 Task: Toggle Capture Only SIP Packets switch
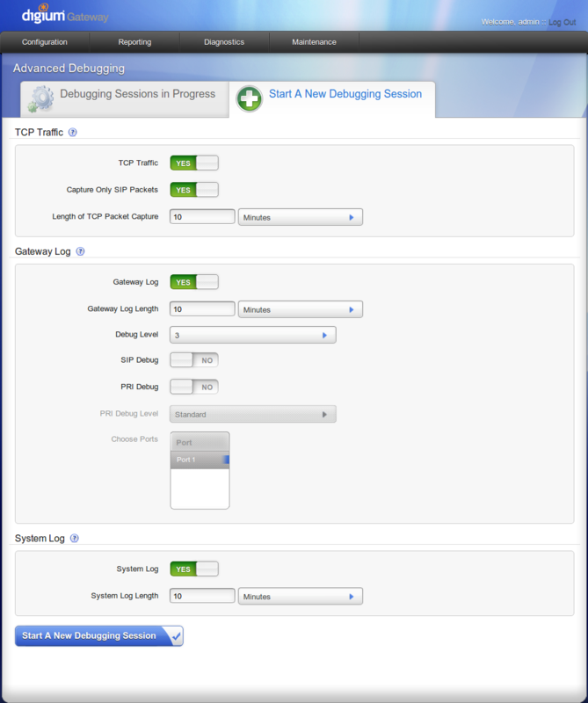pos(194,190)
